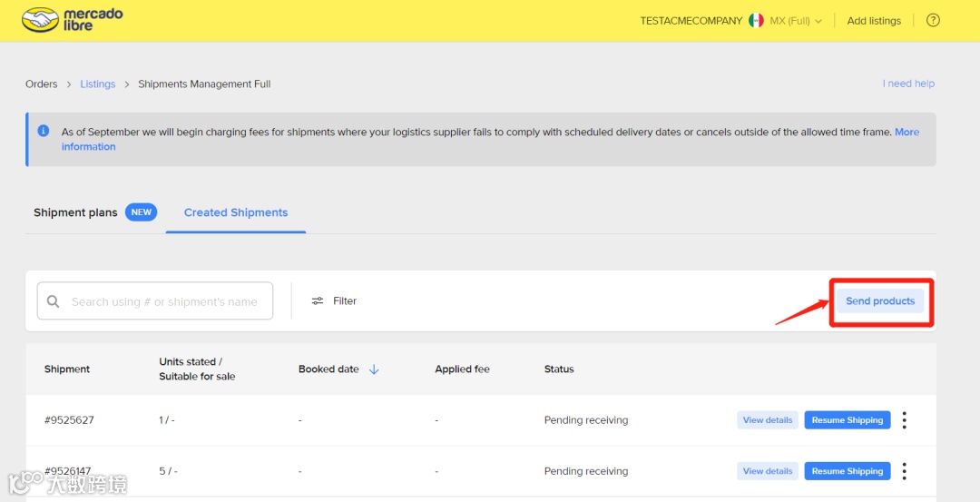Resume Shipping for shipment #9526147
The image size is (980, 502).
point(847,471)
